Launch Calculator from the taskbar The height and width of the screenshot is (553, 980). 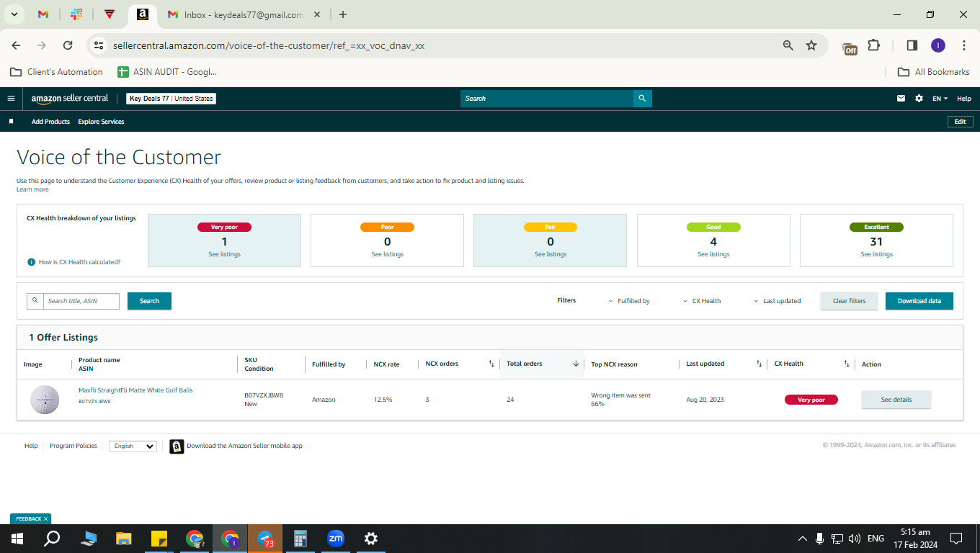pyautogui.click(x=300, y=539)
